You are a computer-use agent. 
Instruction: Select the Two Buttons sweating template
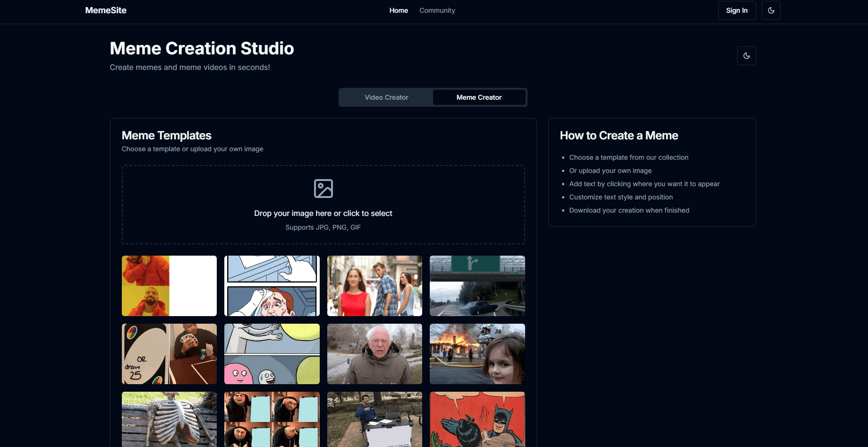pos(272,286)
